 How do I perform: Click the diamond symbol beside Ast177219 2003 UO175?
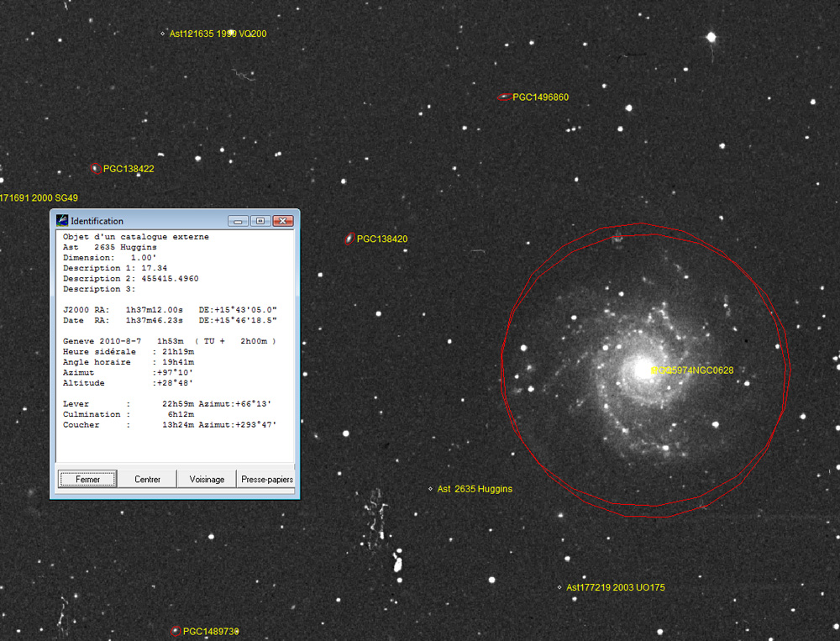click(x=559, y=587)
